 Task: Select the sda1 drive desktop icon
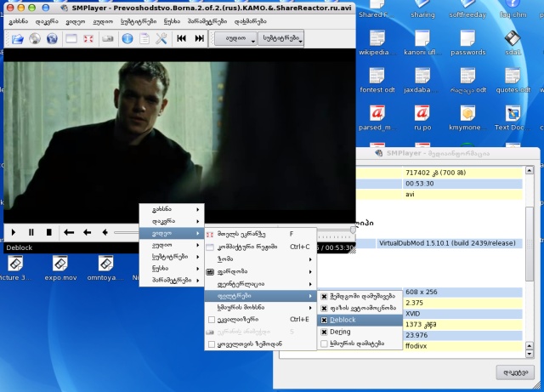click(513, 43)
